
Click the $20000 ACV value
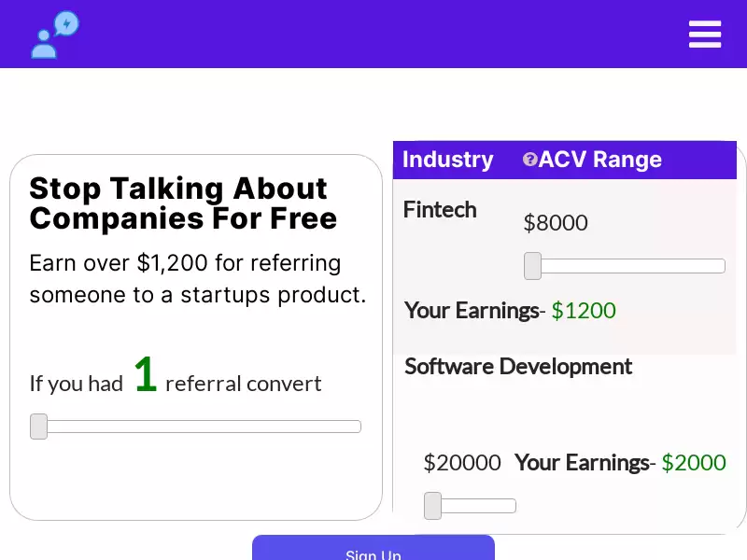pos(462,463)
